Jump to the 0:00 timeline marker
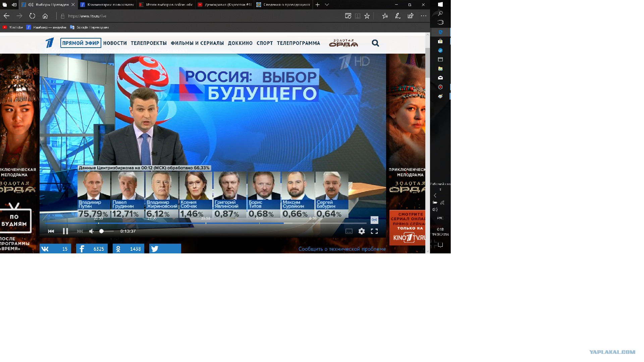This screenshot has height=362, width=644. pyautogui.click(x=259, y=219)
